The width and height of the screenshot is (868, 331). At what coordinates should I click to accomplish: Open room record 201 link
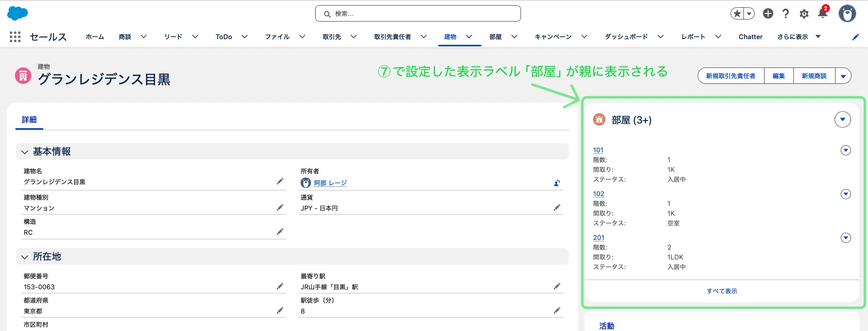click(599, 237)
